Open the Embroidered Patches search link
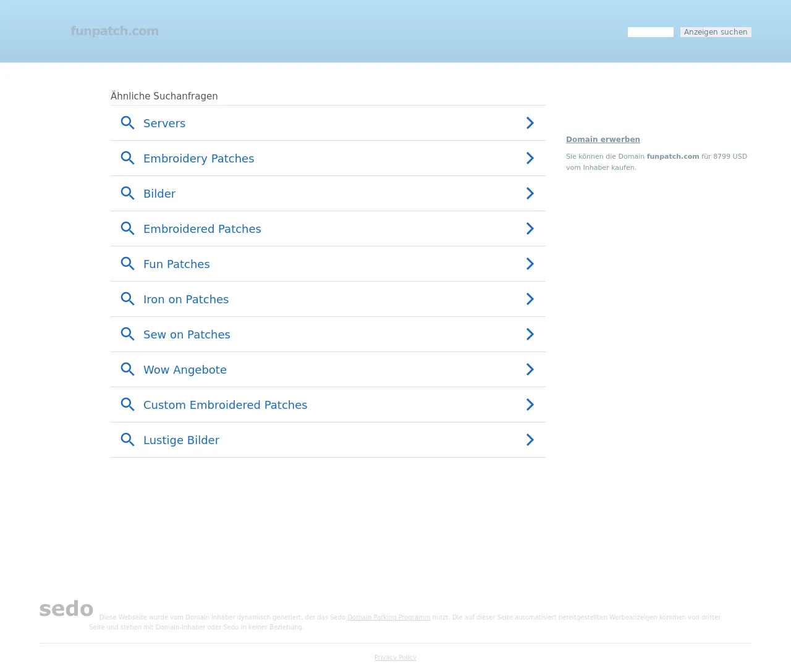The width and height of the screenshot is (791, 672). (x=202, y=229)
